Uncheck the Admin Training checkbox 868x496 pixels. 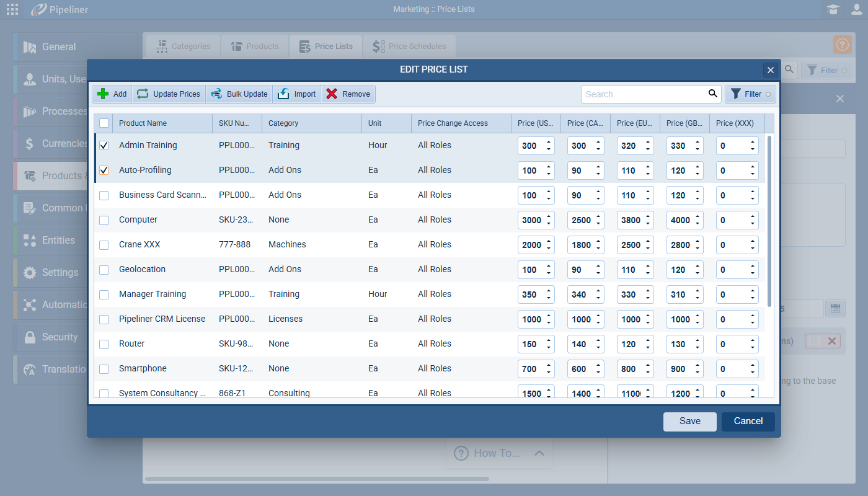click(104, 146)
